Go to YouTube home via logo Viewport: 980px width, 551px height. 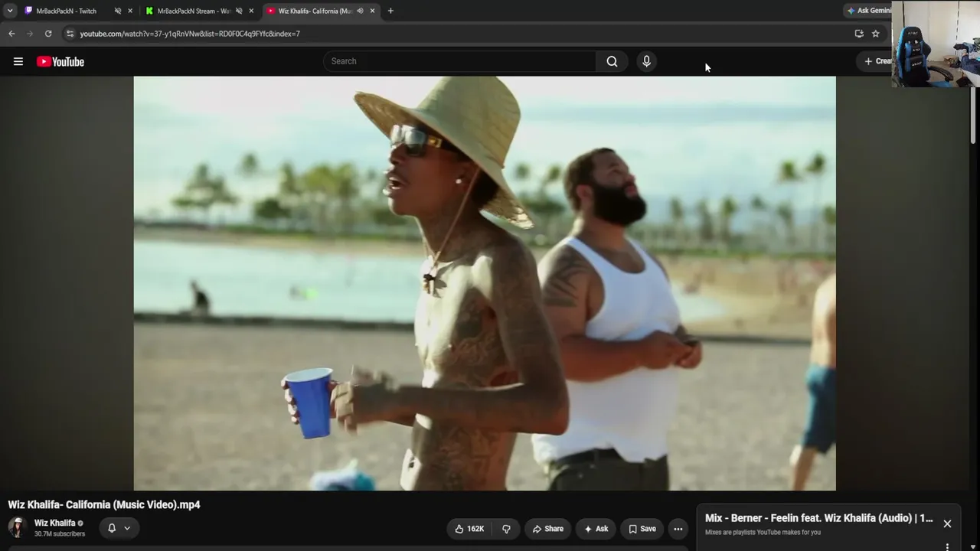[x=60, y=61]
